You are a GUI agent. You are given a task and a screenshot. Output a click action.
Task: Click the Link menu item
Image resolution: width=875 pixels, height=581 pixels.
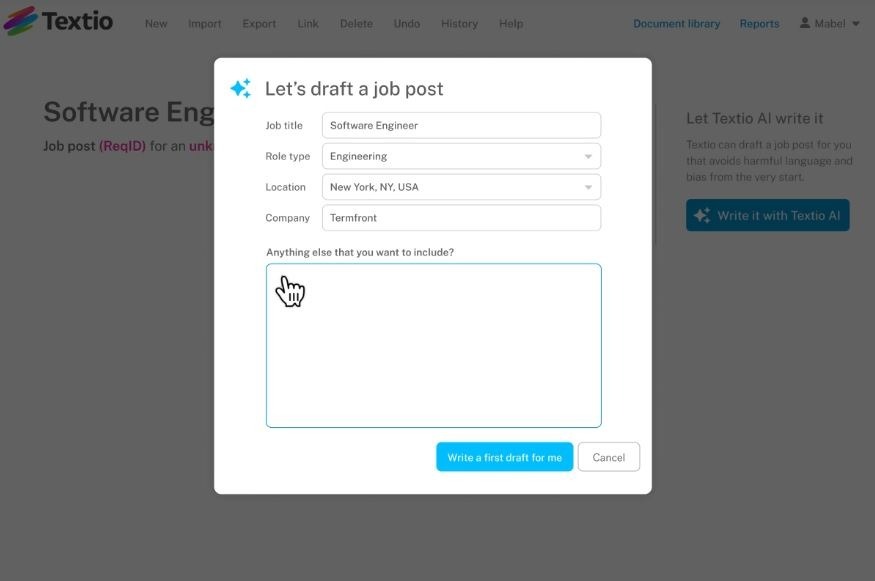coord(308,24)
